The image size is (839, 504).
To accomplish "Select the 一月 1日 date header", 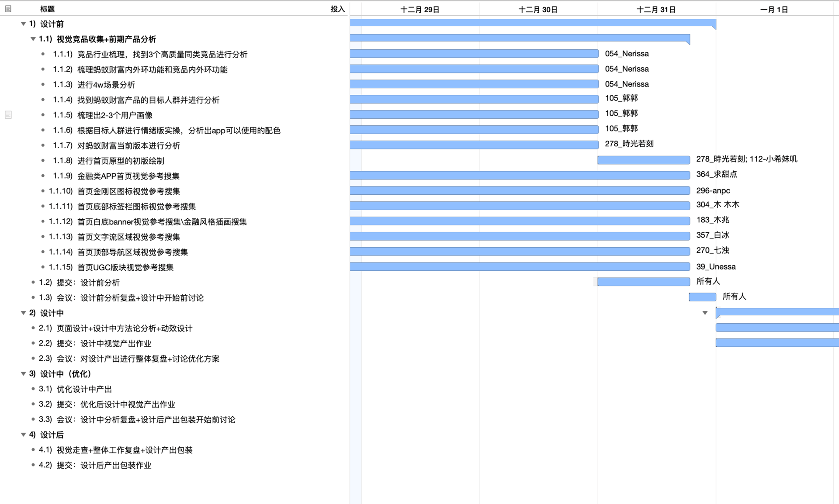I will tap(774, 10).
